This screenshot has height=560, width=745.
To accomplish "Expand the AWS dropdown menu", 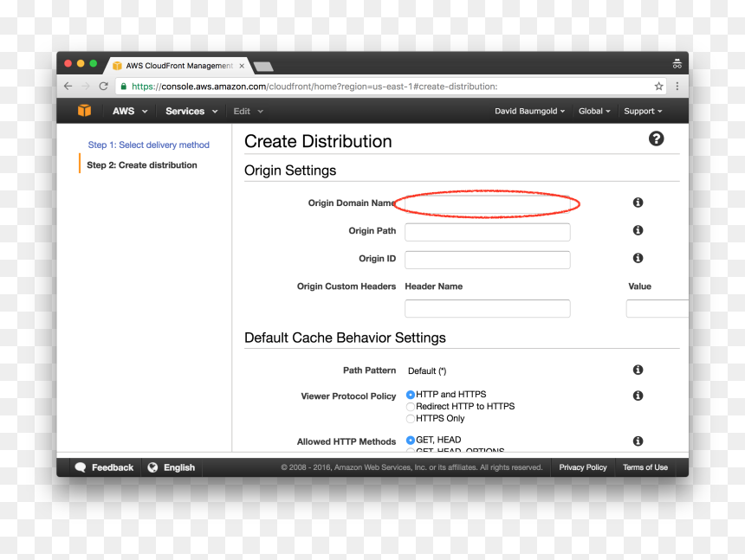I will (130, 111).
